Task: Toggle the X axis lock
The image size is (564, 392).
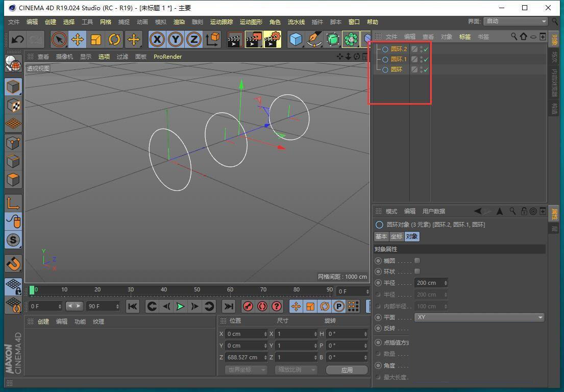Action: click(x=157, y=39)
